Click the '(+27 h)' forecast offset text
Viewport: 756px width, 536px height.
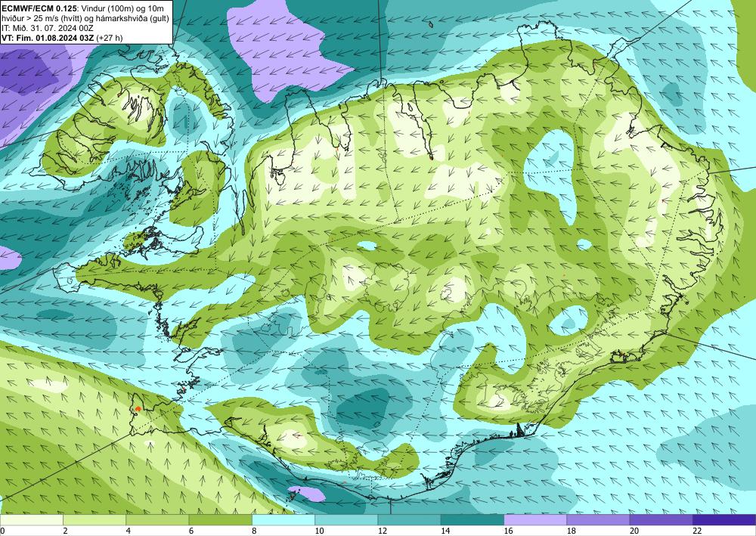click(110, 38)
